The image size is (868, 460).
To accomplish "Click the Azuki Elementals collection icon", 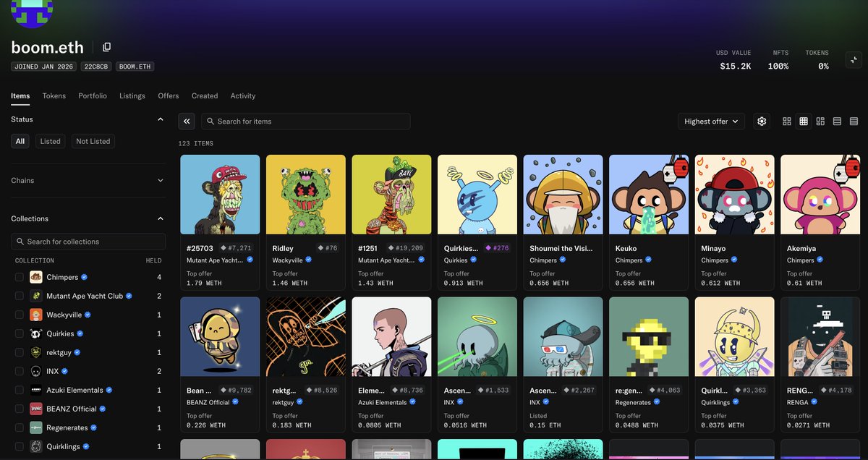I will point(36,390).
